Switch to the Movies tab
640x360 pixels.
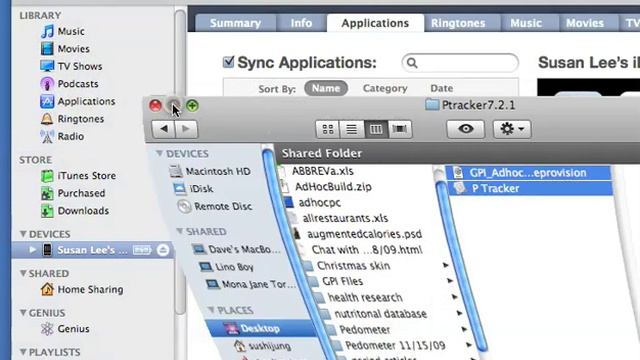pos(584,23)
